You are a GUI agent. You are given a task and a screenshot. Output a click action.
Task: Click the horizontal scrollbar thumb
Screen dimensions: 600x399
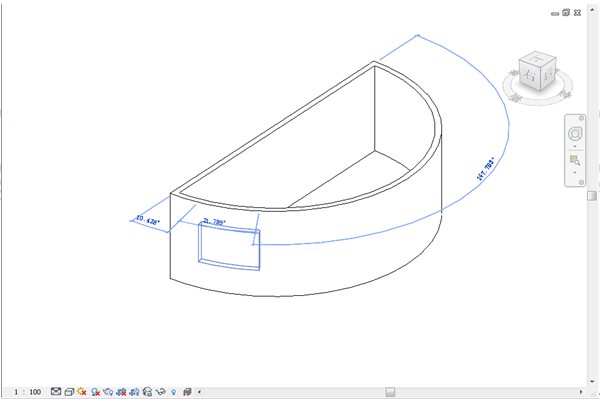coord(390,392)
